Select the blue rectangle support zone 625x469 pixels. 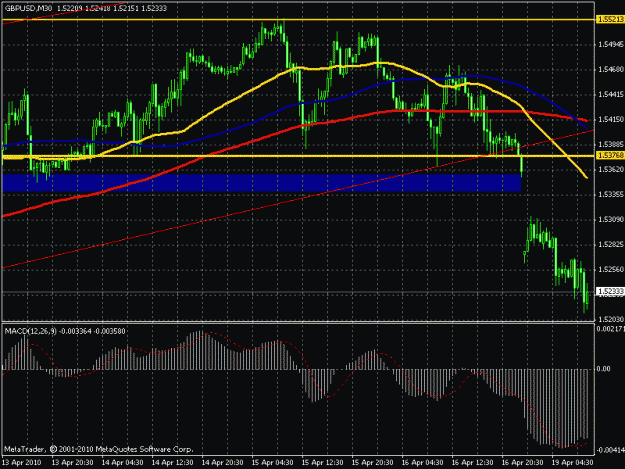pos(261,183)
